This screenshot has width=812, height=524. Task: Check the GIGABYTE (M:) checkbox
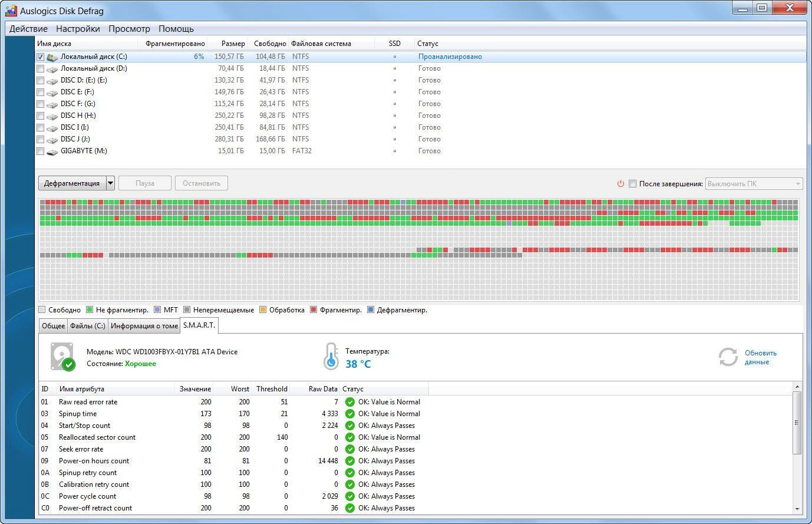[40, 151]
